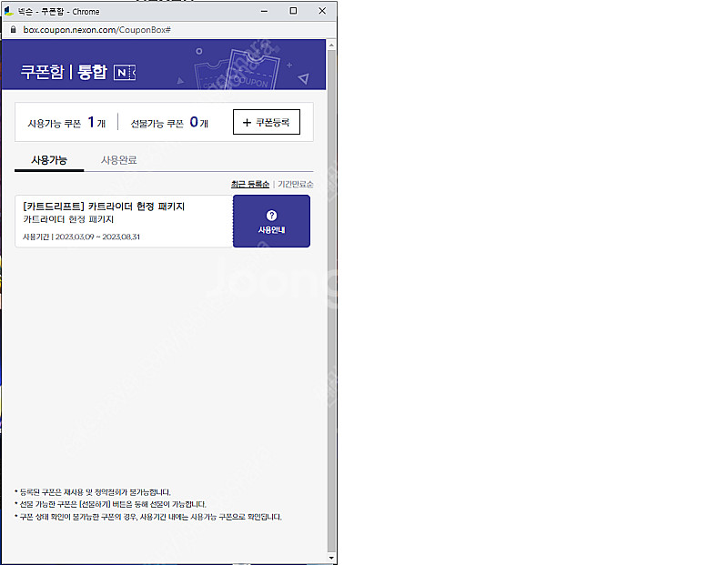728x565 pixels.
Task: Click the scrollbar up arrow
Action: [x=331, y=45]
